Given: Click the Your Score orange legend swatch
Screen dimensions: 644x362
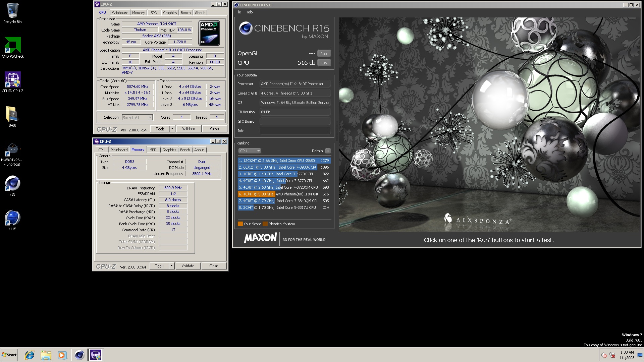Looking at the screenshot, I should point(240,224).
